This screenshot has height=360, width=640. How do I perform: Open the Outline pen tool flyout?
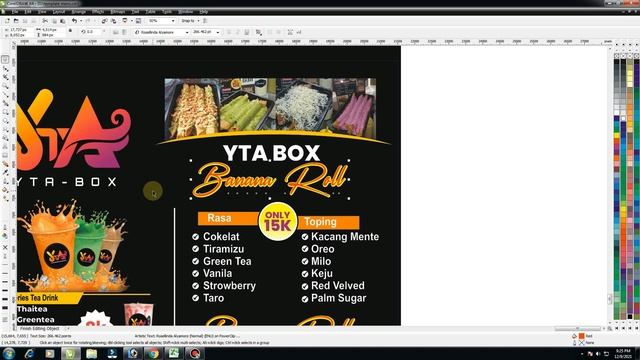click(x=5, y=181)
